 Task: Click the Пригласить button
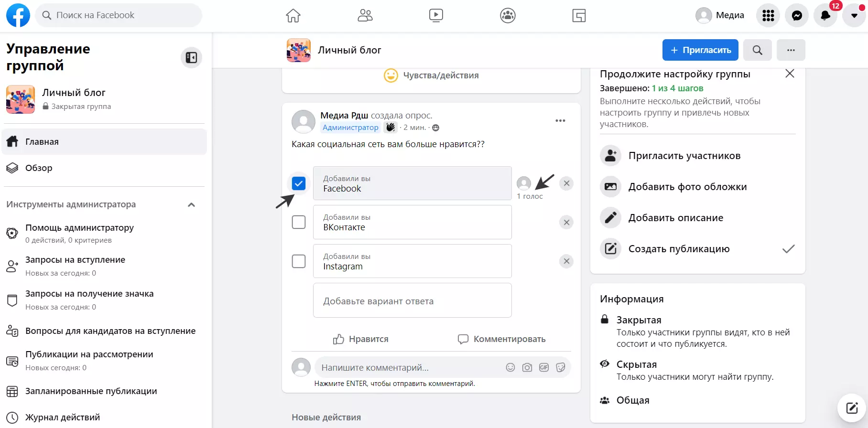[x=700, y=50]
